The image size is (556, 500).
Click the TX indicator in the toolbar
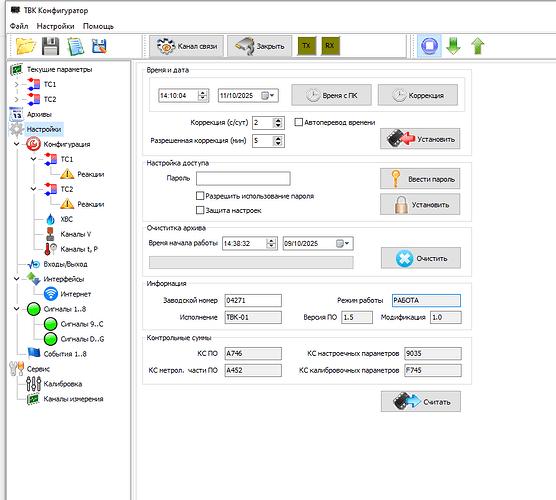(307, 46)
